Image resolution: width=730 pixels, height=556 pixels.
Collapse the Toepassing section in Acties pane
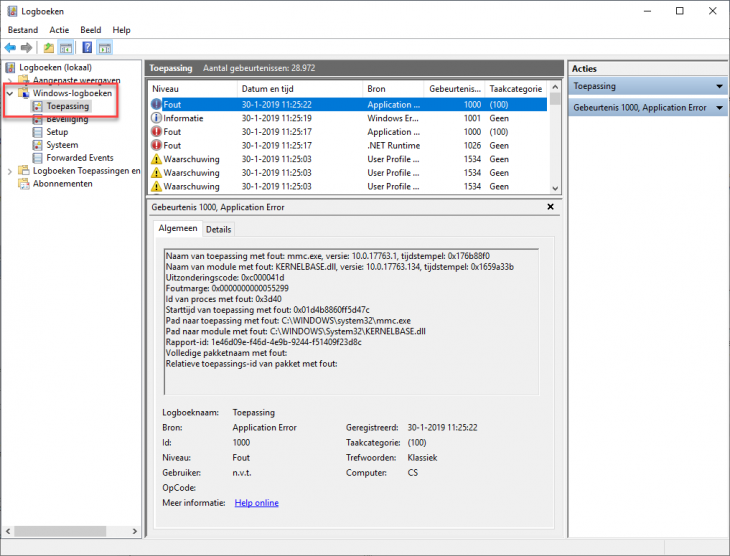click(719, 87)
